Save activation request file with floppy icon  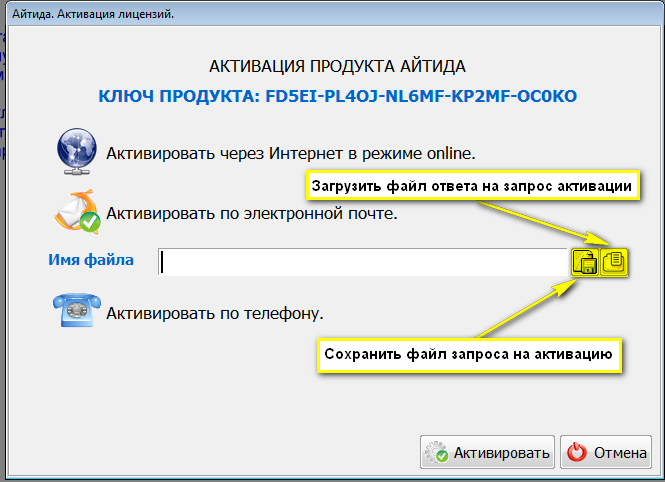[585, 262]
